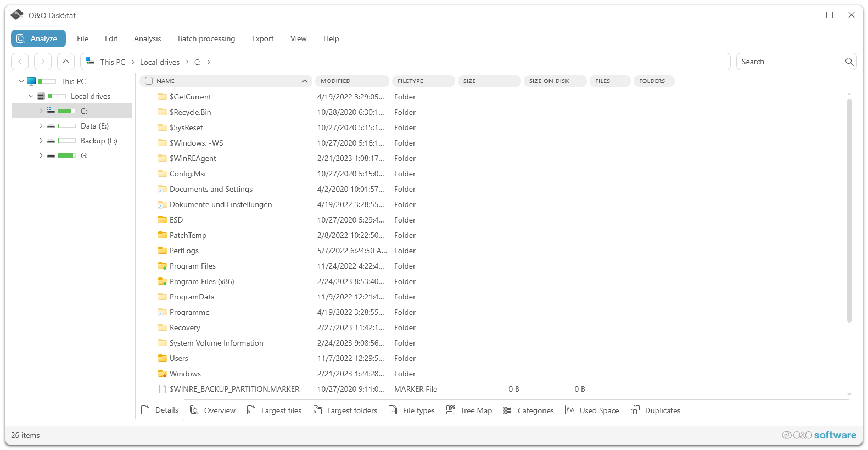Click the Users folder icon
Viewport: 868px width, 450px height.
click(x=163, y=358)
